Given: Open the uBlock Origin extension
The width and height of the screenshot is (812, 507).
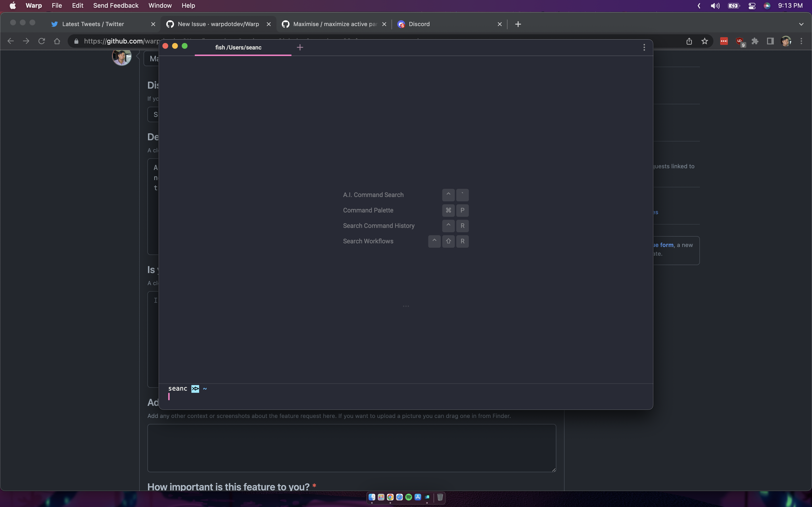Looking at the screenshot, I should [740, 40].
